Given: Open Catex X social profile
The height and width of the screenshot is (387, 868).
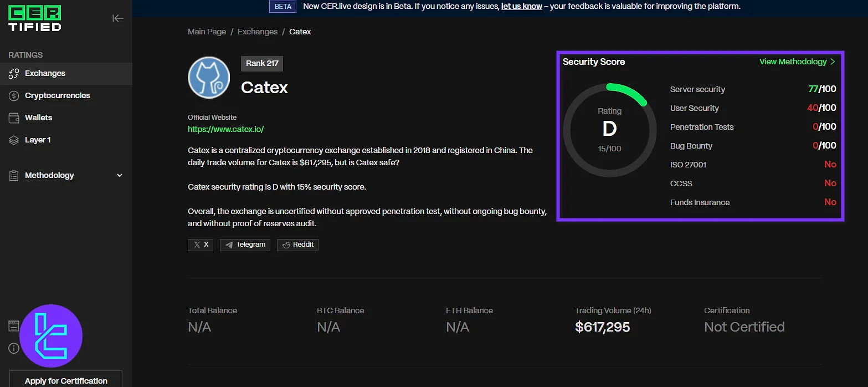Looking at the screenshot, I should pos(201,245).
